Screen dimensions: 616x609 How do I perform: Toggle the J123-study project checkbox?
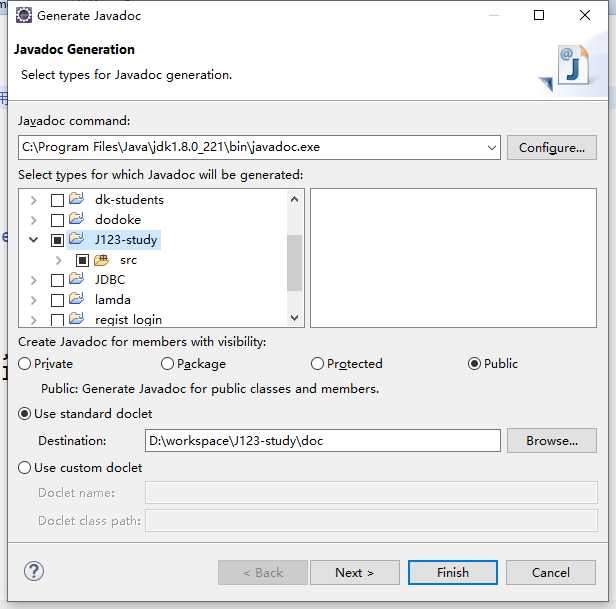coord(57,240)
